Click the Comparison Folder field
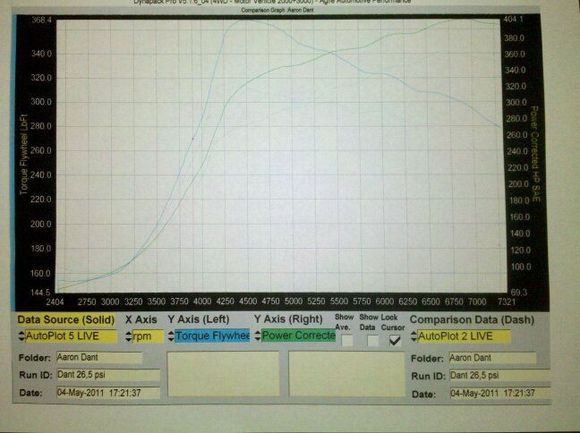580x433 pixels. (x=492, y=358)
